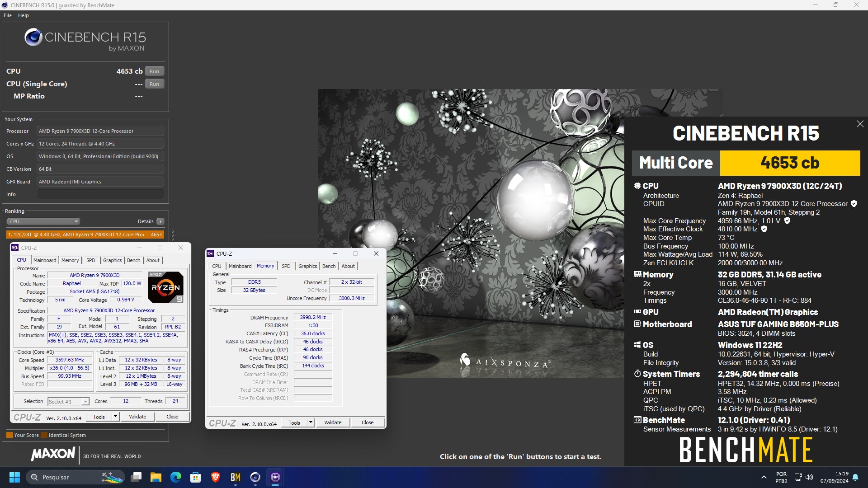868x488 pixels.
Task: Select the 12C/24T ranking entry scoring 4653
Action: [85, 235]
